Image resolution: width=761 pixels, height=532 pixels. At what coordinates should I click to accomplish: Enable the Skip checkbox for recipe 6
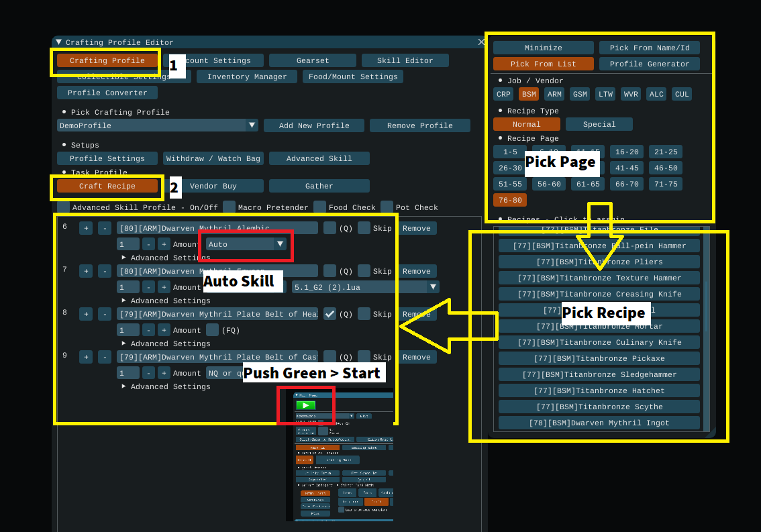(364, 228)
